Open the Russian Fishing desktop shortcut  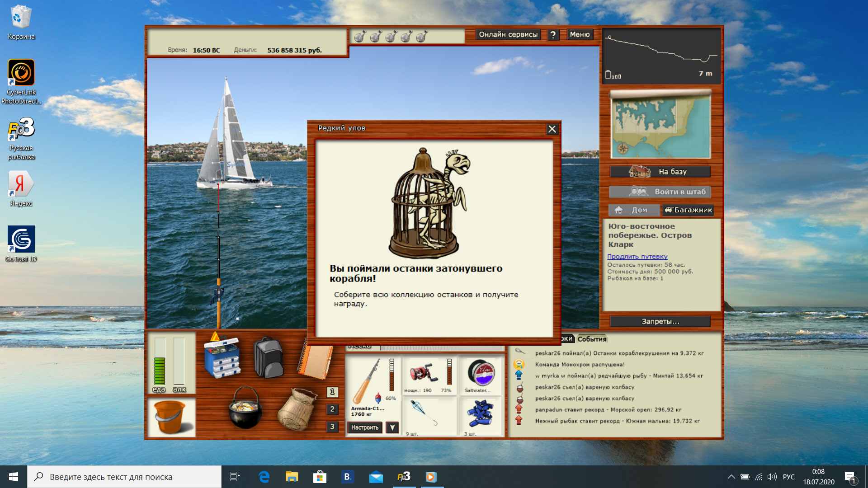click(21, 138)
